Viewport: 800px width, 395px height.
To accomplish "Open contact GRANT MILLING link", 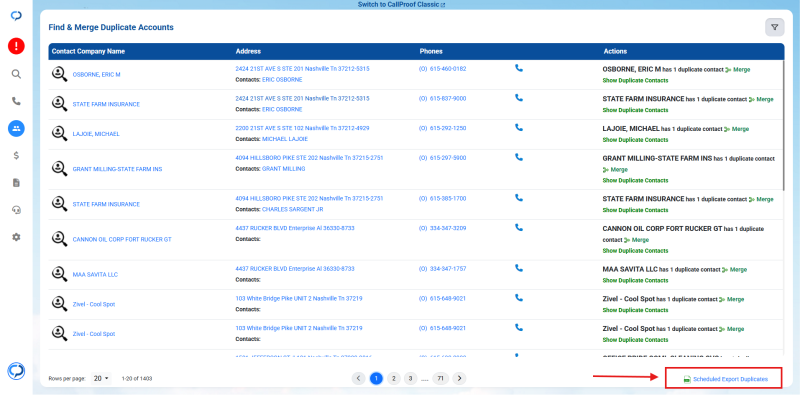I will tap(283, 168).
